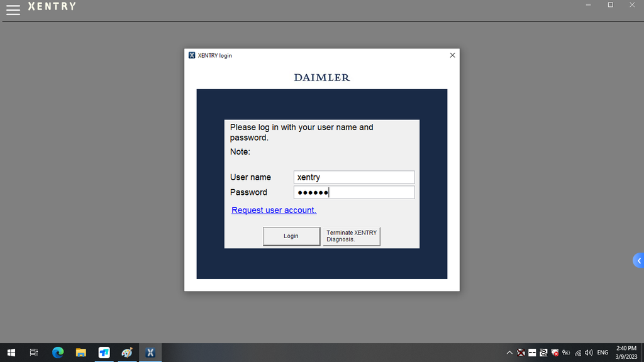Viewport: 644px width, 362px height.
Task: Click the XENTRY taskbar icon
Action: [150, 353]
